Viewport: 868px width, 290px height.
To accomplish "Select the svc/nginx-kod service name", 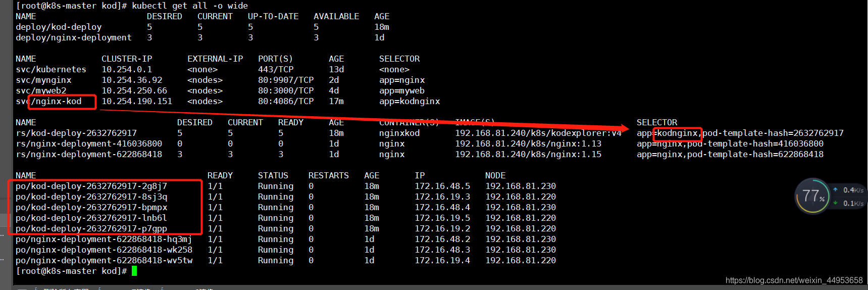I will pyautogui.click(x=48, y=101).
